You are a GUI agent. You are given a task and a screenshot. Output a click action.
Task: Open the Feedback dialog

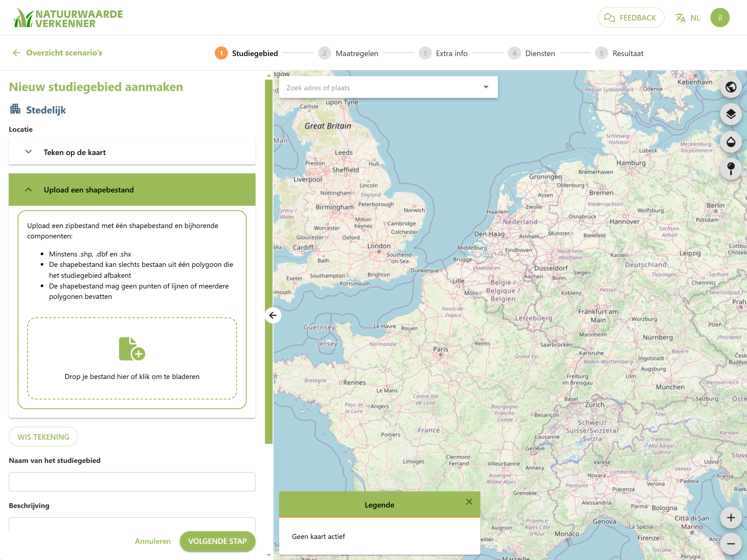(631, 18)
